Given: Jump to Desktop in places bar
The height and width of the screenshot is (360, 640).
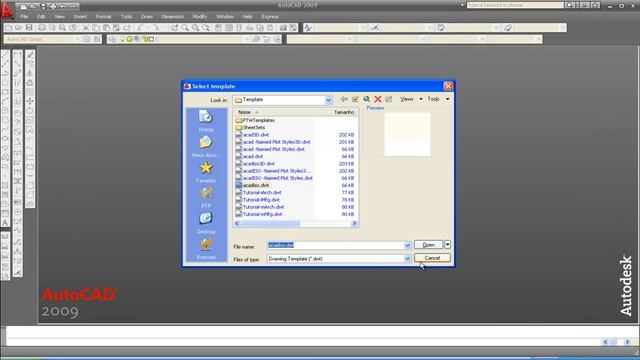Looking at the screenshot, I should (x=206, y=223).
